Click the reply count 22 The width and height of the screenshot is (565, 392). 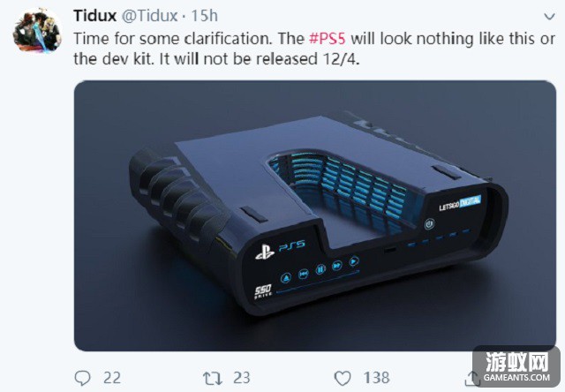pos(112,378)
